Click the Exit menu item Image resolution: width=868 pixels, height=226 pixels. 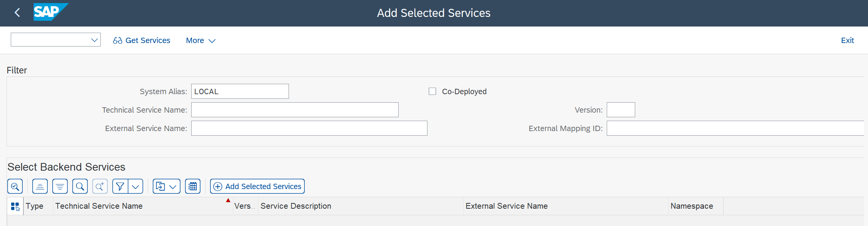(847, 40)
